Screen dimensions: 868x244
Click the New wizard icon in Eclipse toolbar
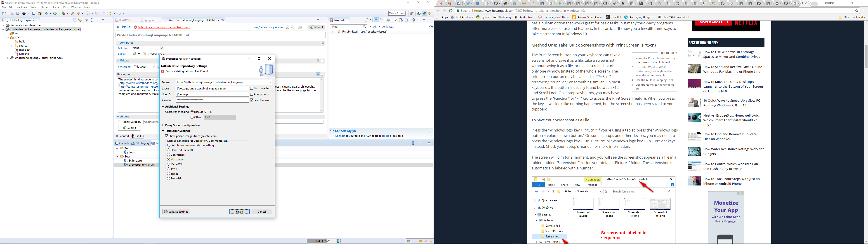4,14
